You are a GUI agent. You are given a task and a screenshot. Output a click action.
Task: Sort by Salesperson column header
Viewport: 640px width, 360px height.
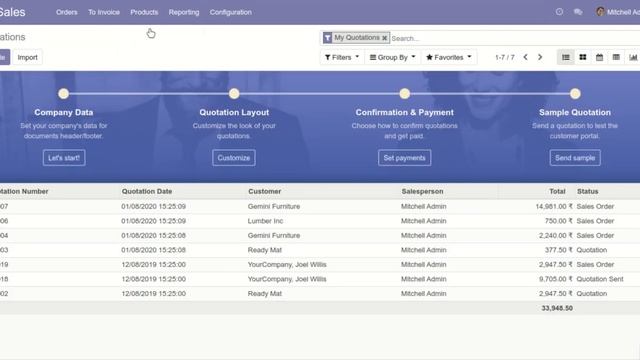pos(422,191)
